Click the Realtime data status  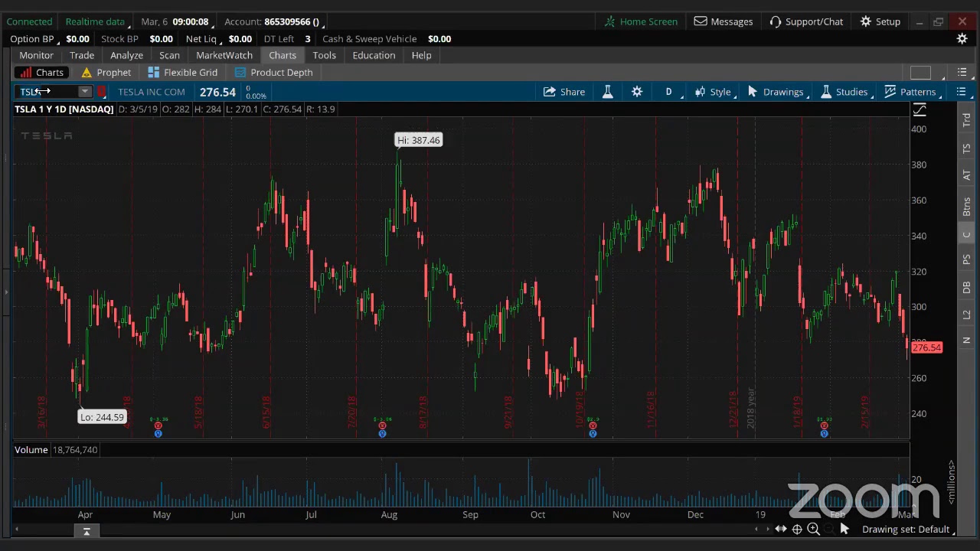(95, 21)
